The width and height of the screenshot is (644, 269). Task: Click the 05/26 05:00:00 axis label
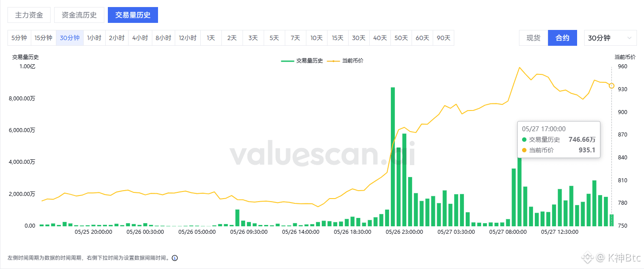[197, 232]
